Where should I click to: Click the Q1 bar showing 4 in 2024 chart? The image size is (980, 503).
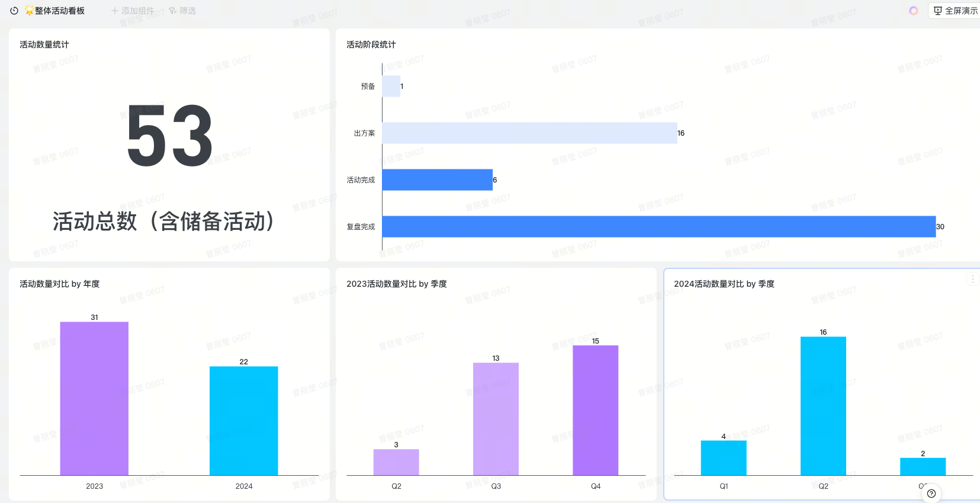pos(723,457)
